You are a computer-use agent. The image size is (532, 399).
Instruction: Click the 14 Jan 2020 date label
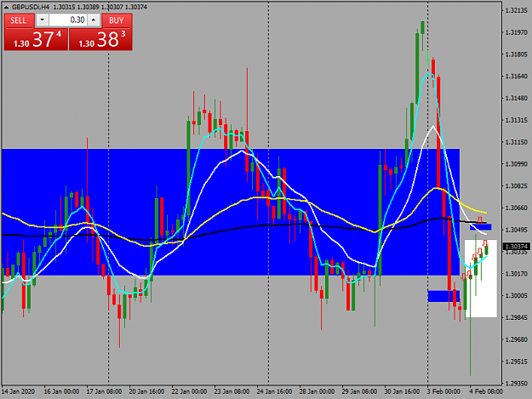tap(19, 391)
